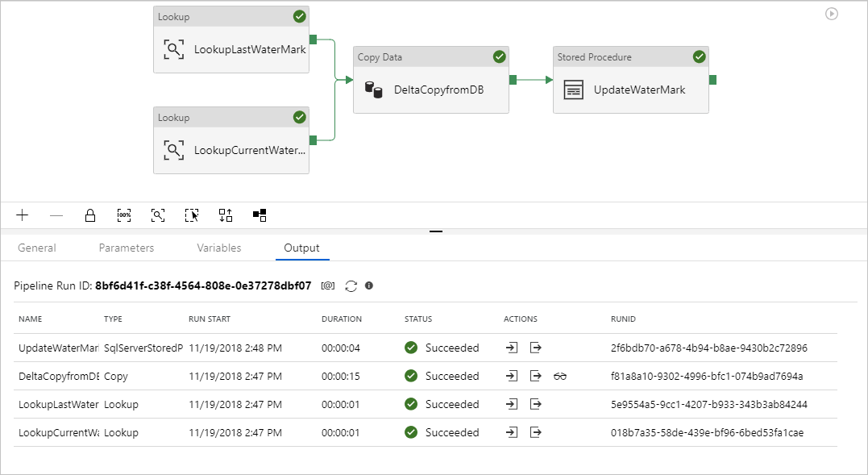Viewport: 868px width, 475px height.
Task: Open copy details via the eyeglasses icon
Action: [560, 377]
